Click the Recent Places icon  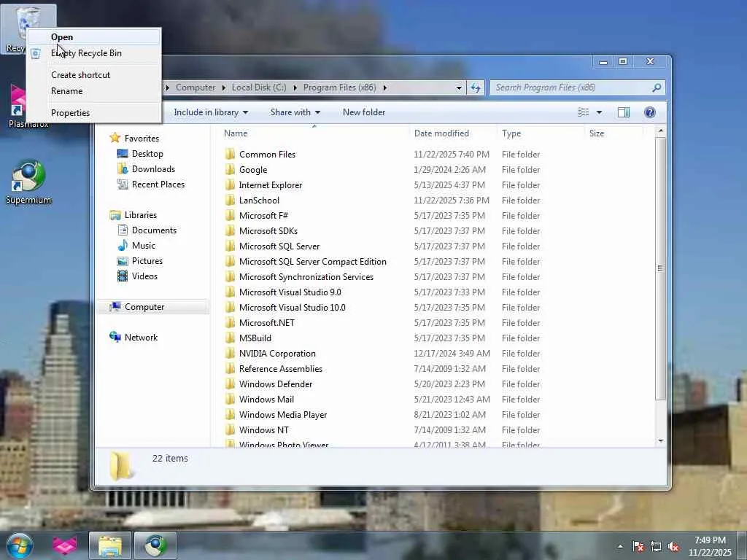click(123, 184)
